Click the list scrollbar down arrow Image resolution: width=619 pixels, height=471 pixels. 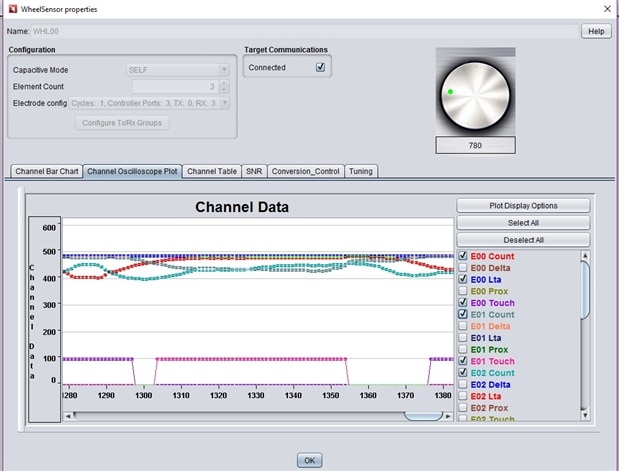tap(584, 416)
